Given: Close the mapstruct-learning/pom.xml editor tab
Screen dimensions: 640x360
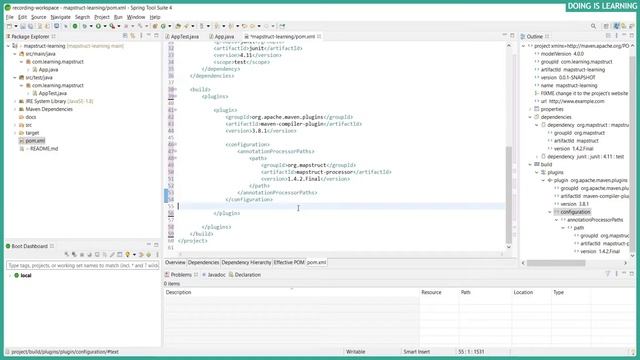Looking at the screenshot, I should (319, 36).
